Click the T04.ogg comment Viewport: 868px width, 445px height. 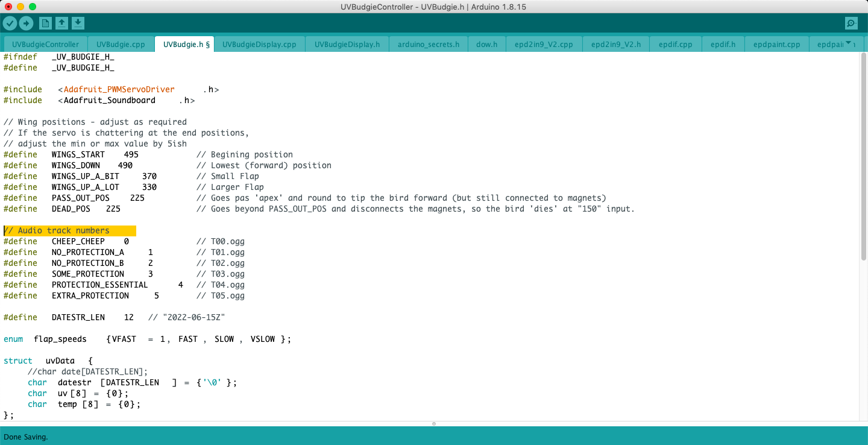221,285
